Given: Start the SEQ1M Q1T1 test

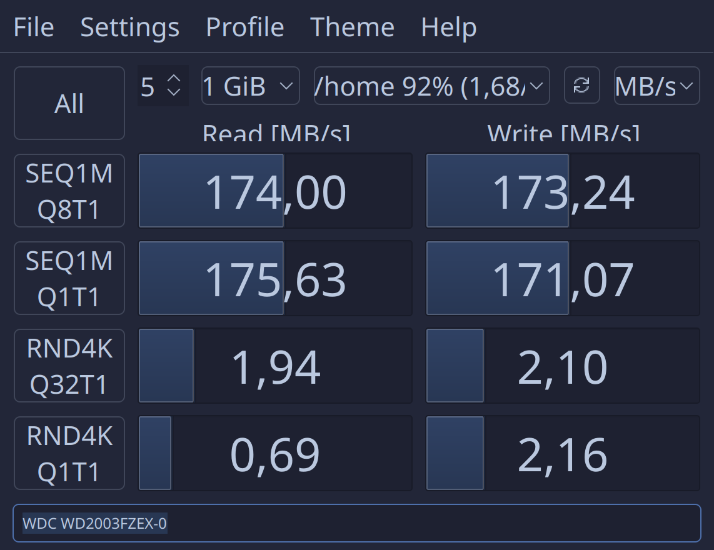Looking at the screenshot, I should [69, 278].
